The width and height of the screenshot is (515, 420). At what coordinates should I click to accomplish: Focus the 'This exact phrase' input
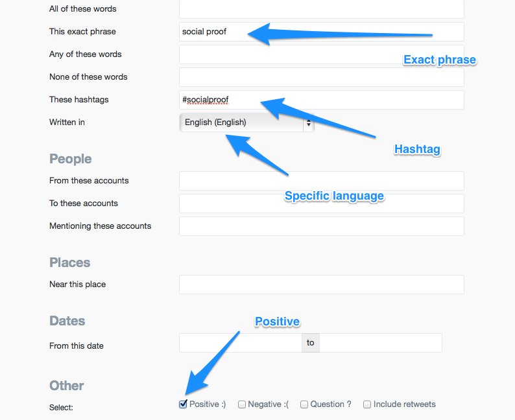tap(321, 32)
